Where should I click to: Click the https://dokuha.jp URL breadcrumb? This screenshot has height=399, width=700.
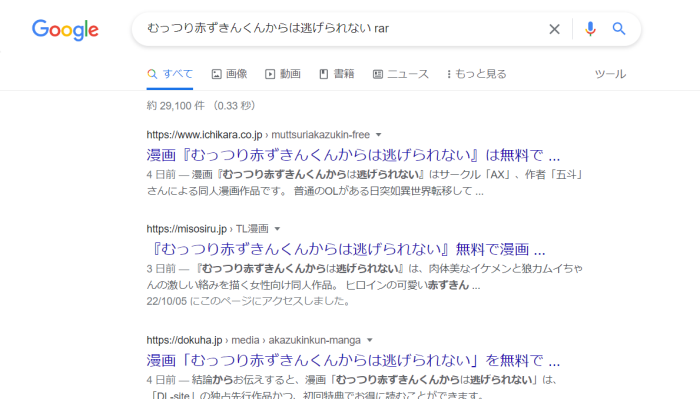(x=184, y=340)
